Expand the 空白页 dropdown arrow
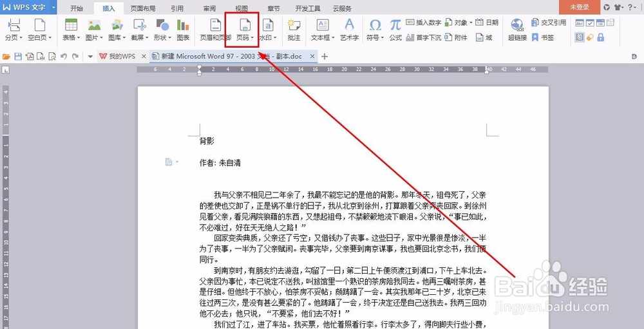The image size is (644, 329). pyautogui.click(x=50, y=38)
